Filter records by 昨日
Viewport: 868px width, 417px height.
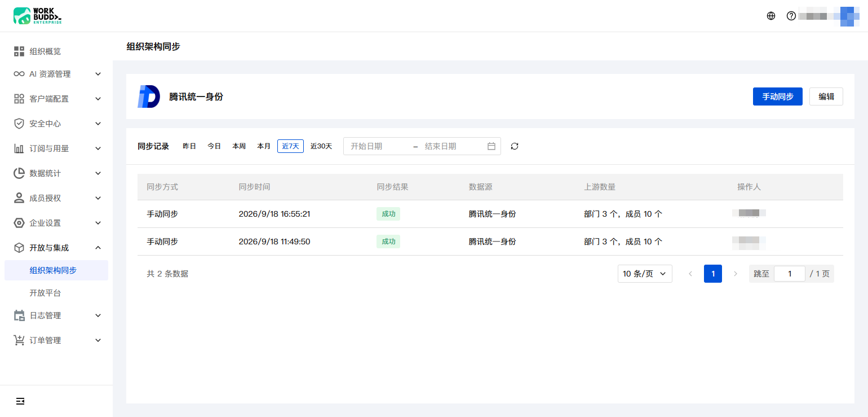[x=189, y=146]
